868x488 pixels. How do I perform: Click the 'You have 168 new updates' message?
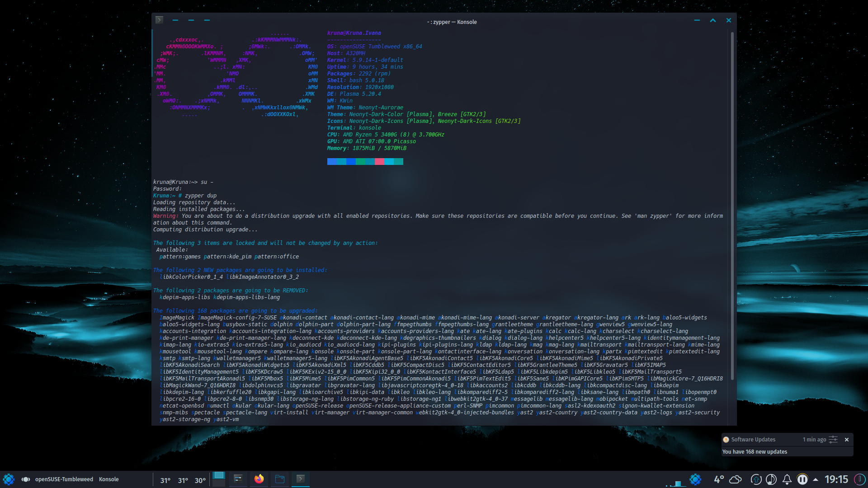[755, 452]
